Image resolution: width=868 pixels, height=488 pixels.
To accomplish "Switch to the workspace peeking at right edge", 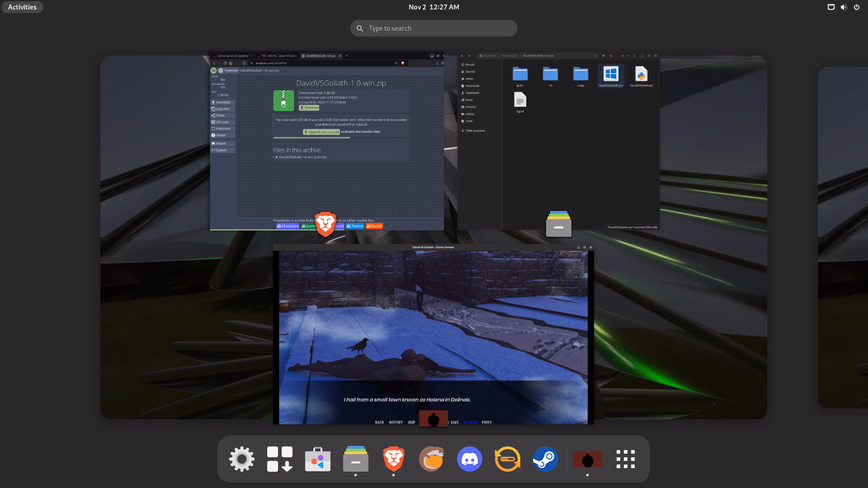I will [843, 237].
